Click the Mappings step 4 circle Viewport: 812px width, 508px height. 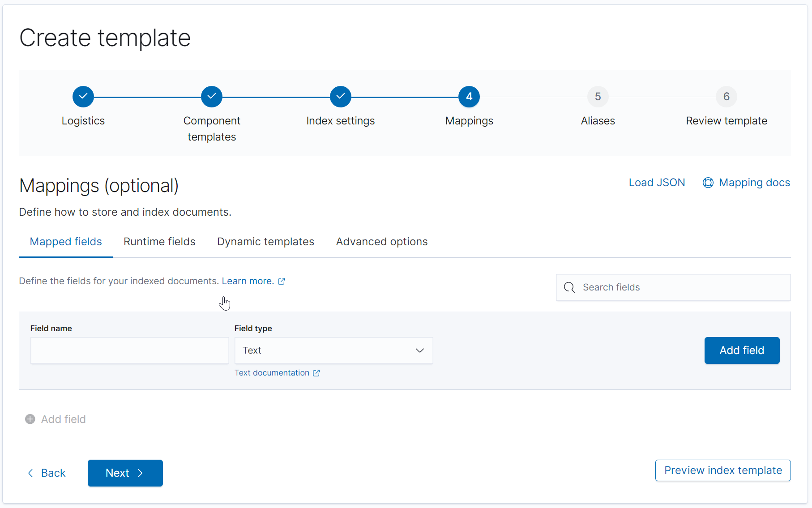(469, 97)
